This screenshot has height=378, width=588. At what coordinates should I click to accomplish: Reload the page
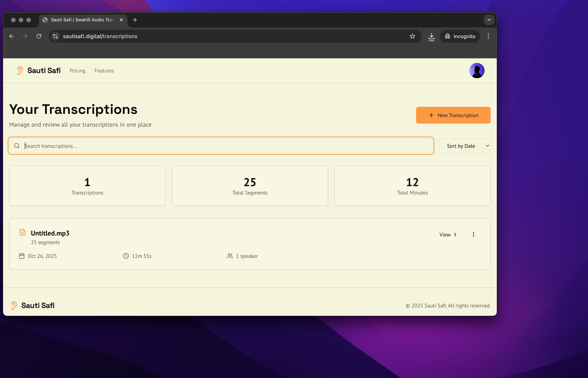39,36
